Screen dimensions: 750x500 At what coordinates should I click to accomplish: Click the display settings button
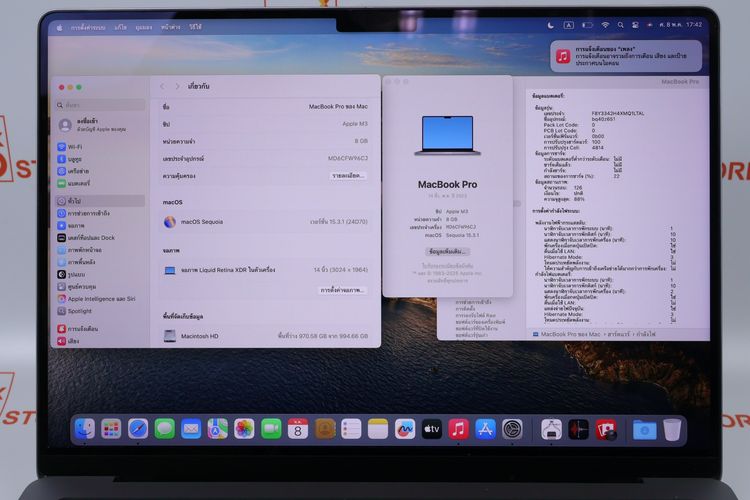point(342,290)
